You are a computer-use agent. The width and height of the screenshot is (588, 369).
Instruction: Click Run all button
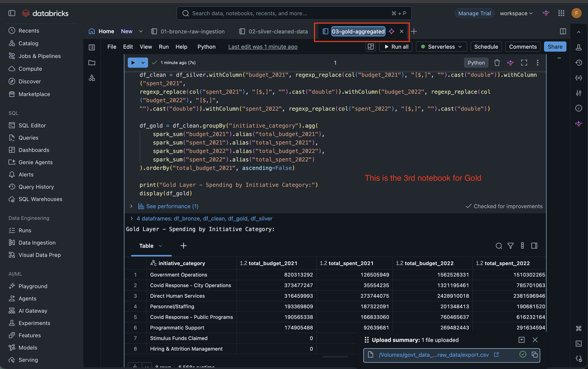tap(396, 47)
